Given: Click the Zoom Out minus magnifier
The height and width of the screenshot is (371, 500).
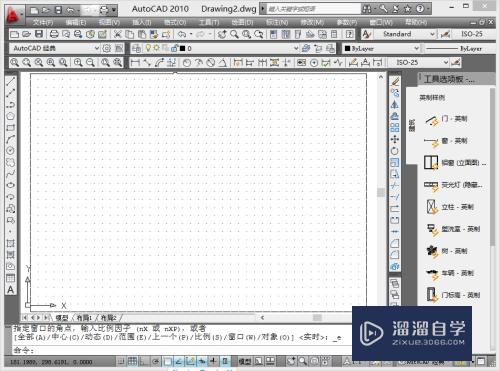Looking at the screenshot, I should click(90, 62).
